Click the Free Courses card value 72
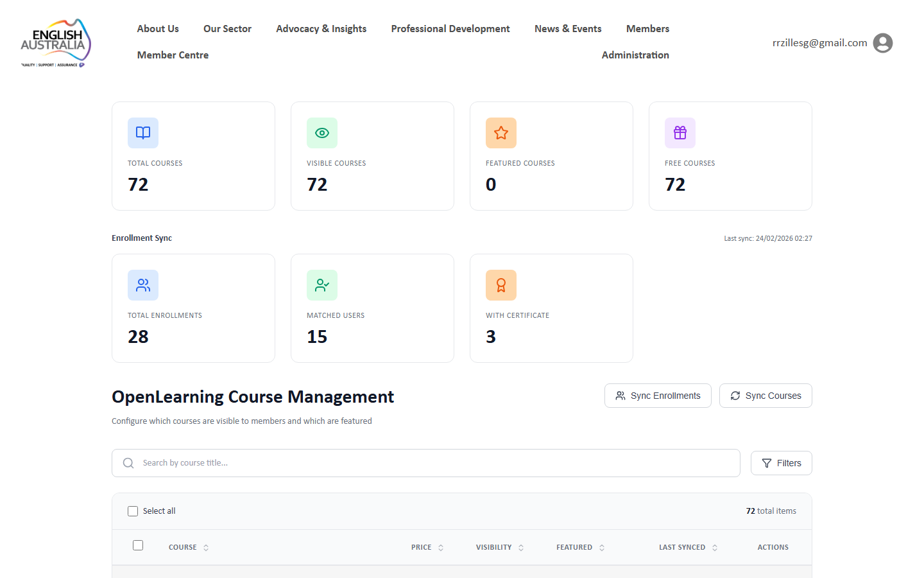The image size is (924, 578). tap(675, 184)
